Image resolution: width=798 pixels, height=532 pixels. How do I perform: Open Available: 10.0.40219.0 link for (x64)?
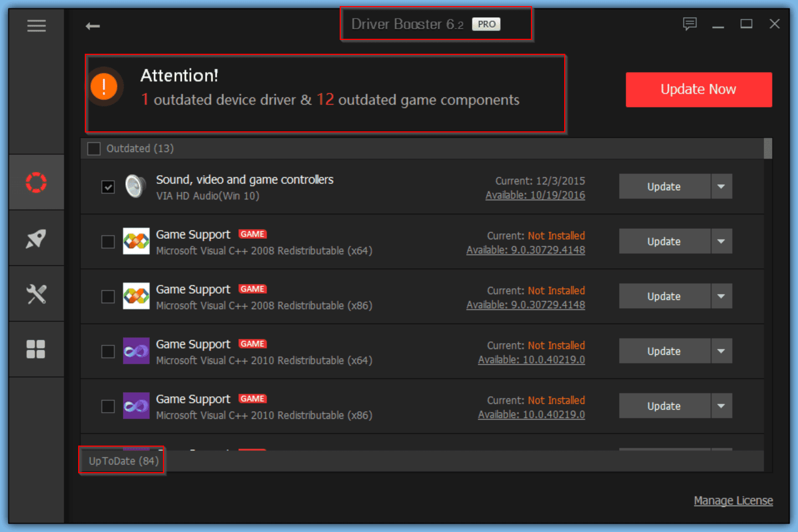[531, 360]
